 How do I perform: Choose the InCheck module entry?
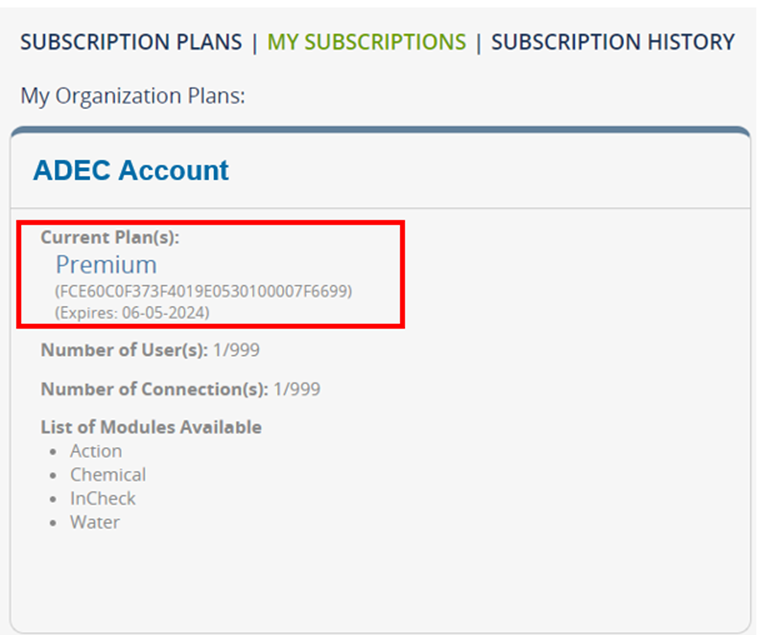click(102, 498)
